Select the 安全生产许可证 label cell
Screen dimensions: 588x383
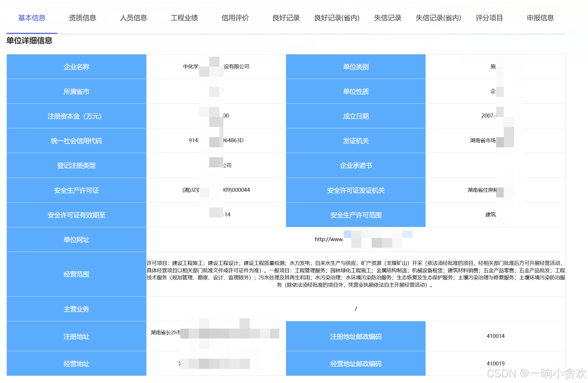(x=76, y=190)
